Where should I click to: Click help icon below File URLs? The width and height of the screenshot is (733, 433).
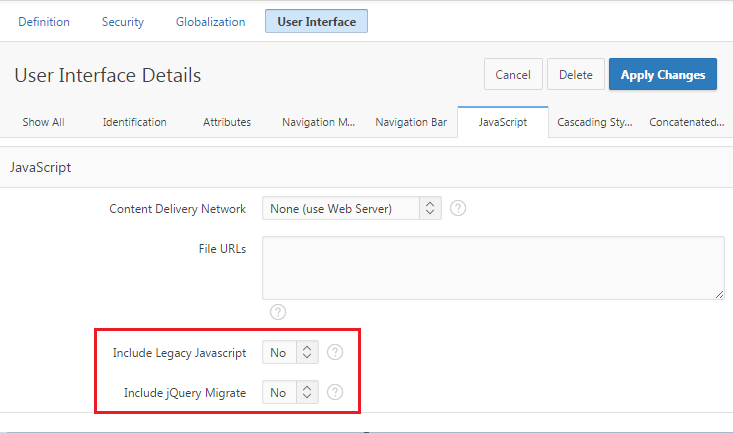coord(279,312)
